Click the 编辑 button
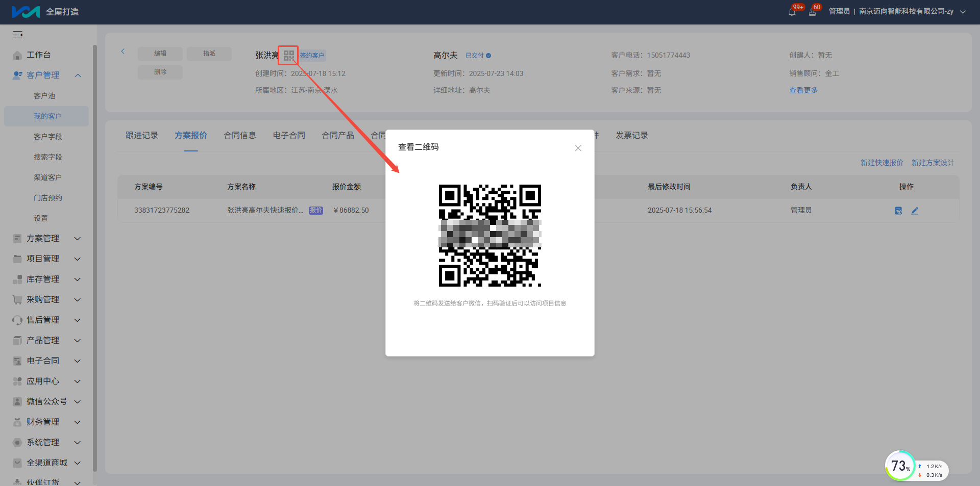Screen dimensions: 980x486 click(160, 54)
